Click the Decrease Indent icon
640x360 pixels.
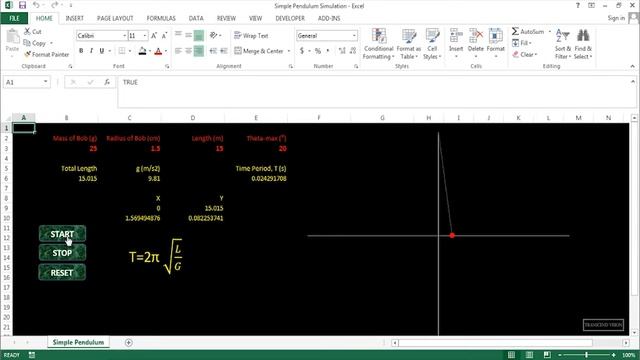pos(213,51)
